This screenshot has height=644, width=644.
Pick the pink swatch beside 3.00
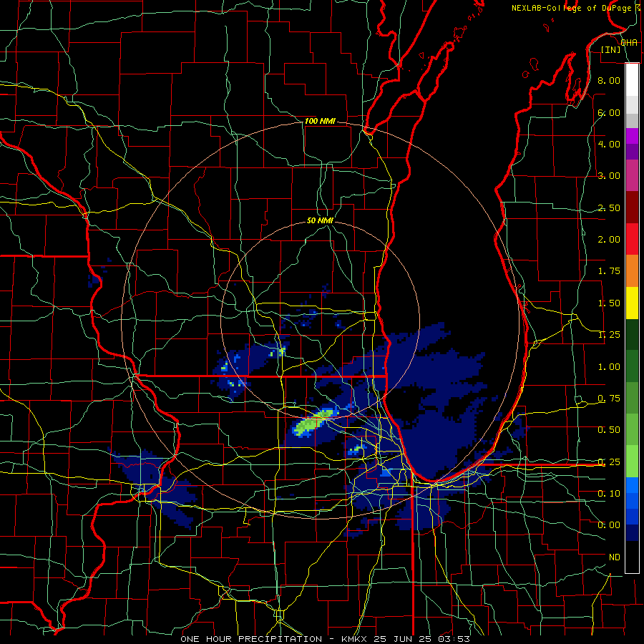point(632,175)
